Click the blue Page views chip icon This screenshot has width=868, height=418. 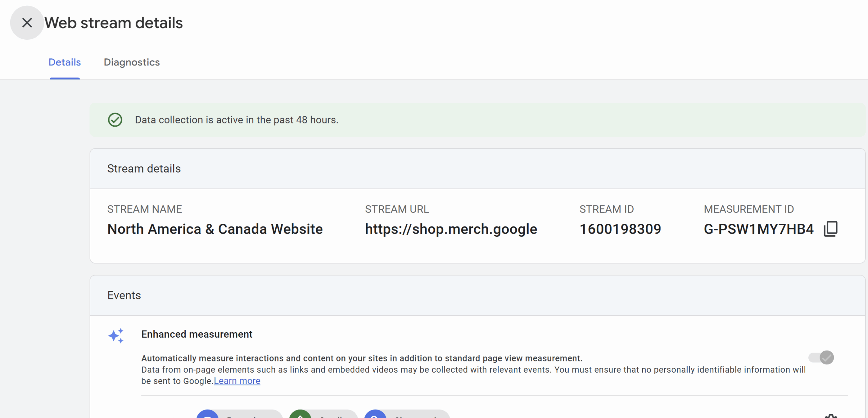pyautogui.click(x=208, y=415)
